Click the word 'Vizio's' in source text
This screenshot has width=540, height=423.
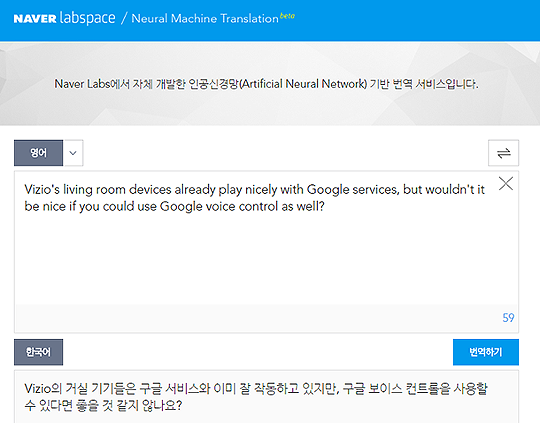click(42, 189)
